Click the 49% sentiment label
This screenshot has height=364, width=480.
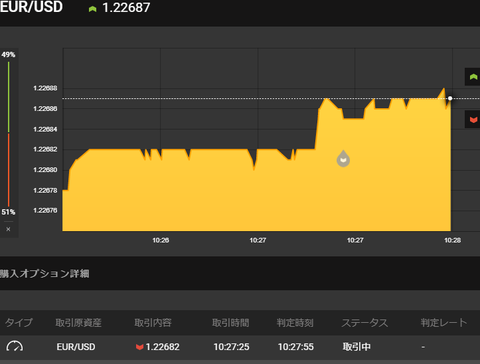click(x=8, y=55)
